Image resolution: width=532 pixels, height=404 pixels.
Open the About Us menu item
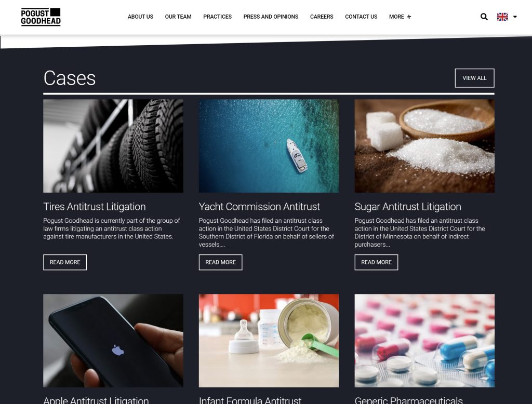140,17
